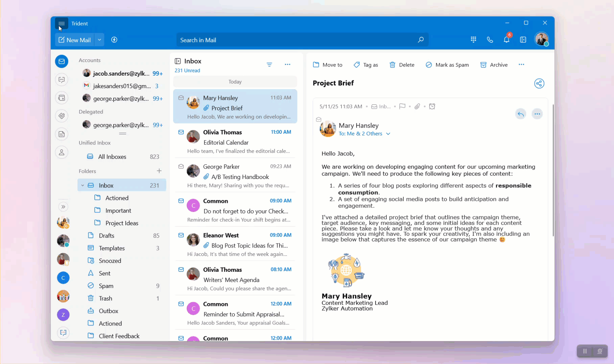Viewport: 614px width, 364px height.
Task: Mark Blog Post Topic Ideas as read
Action: coord(181,235)
